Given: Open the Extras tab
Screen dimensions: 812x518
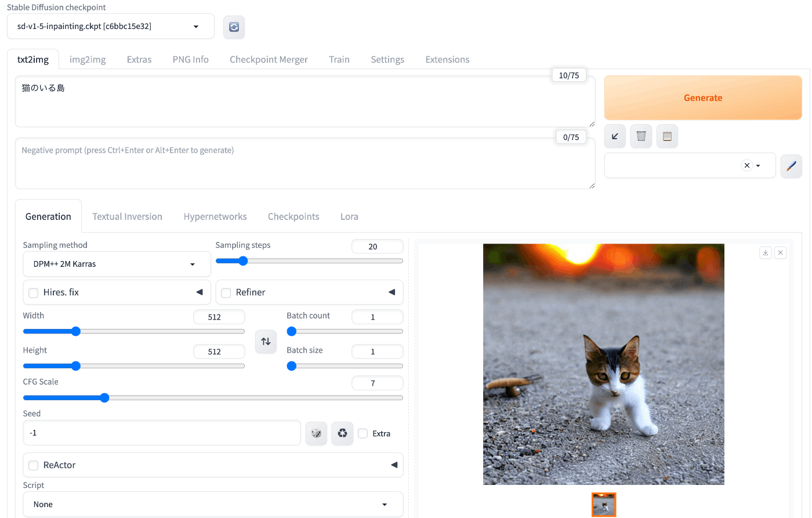Looking at the screenshot, I should (139, 59).
